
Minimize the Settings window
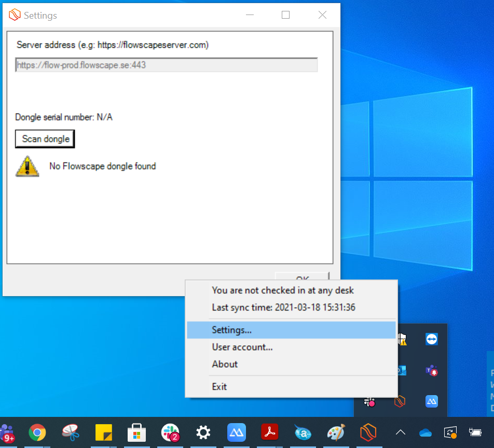coord(250,15)
